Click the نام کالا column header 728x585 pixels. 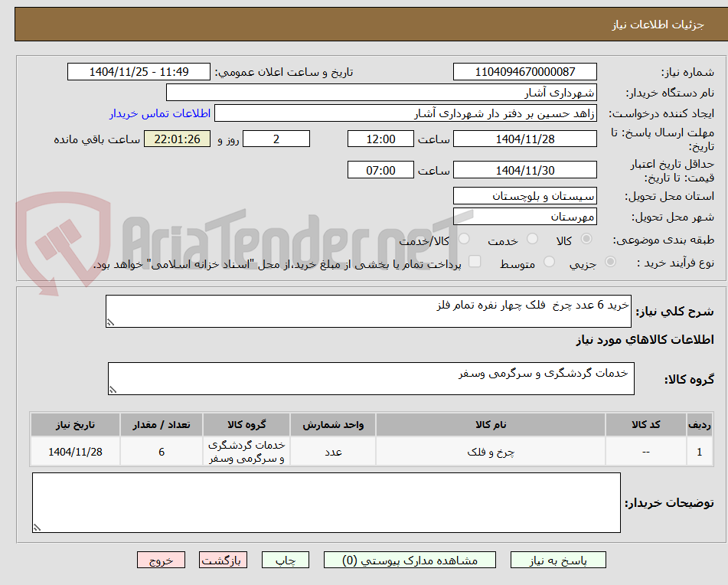pyautogui.click(x=491, y=425)
